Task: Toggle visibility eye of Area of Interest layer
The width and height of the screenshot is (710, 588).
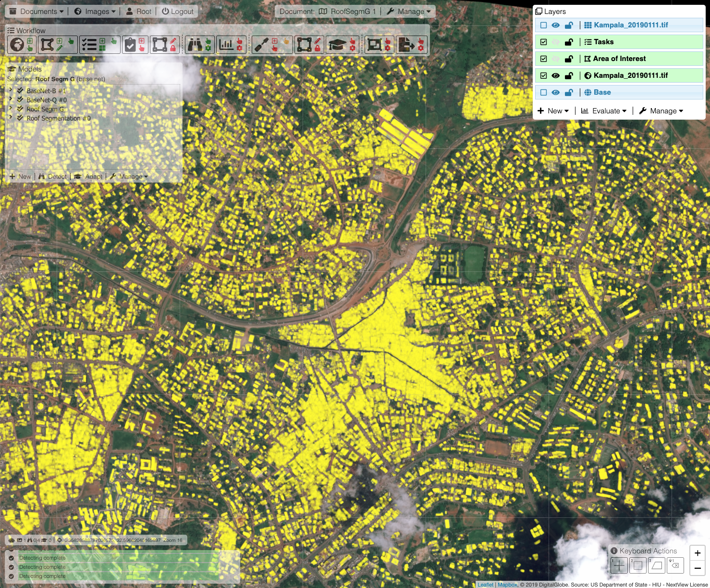Action: click(x=556, y=59)
